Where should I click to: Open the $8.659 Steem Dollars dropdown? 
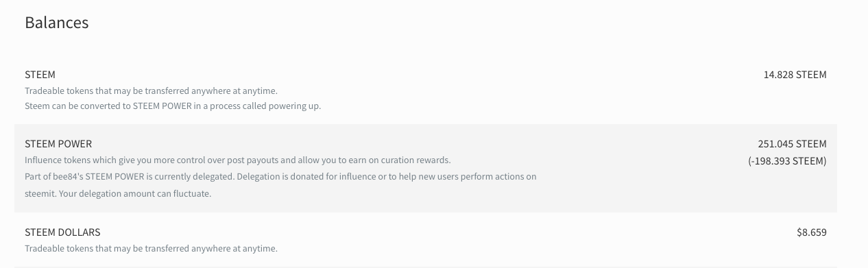pos(812,232)
